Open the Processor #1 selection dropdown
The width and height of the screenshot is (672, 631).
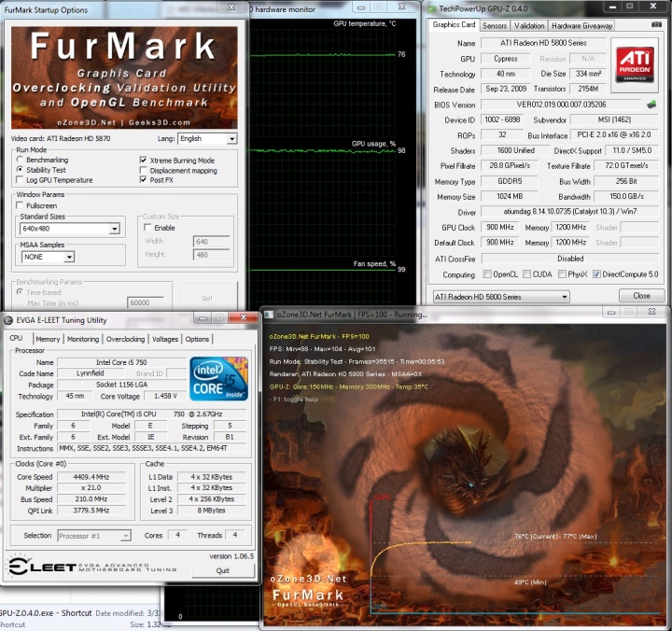point(94,536)
